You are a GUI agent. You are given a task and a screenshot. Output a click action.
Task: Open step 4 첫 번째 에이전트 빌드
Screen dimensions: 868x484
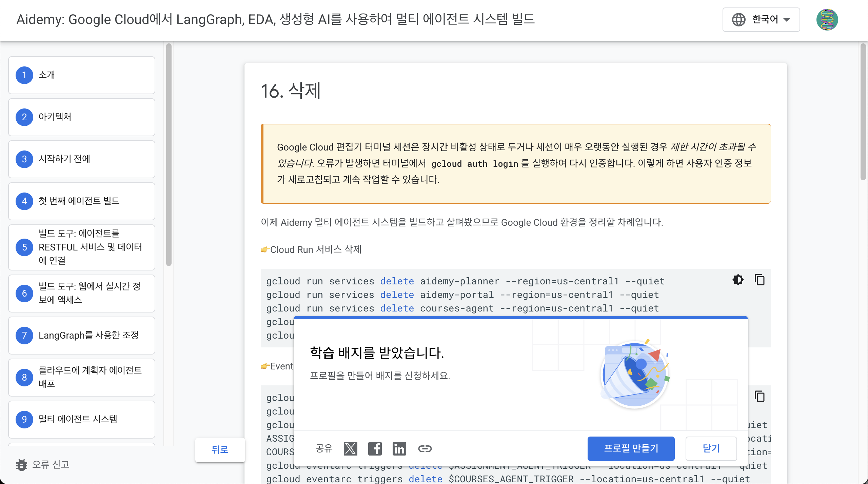(x=82, y=201)
